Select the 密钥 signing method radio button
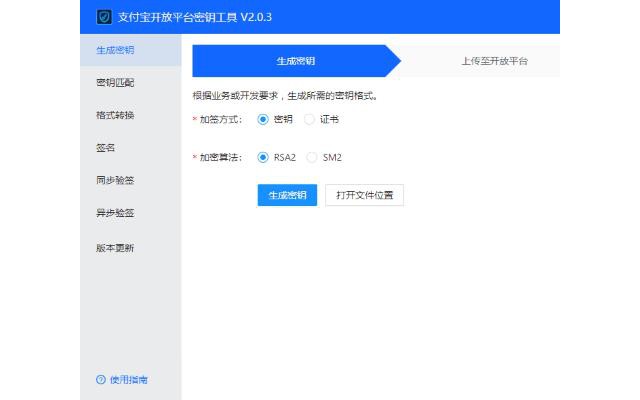Screen dimensions: 640x400 [263, 119]
